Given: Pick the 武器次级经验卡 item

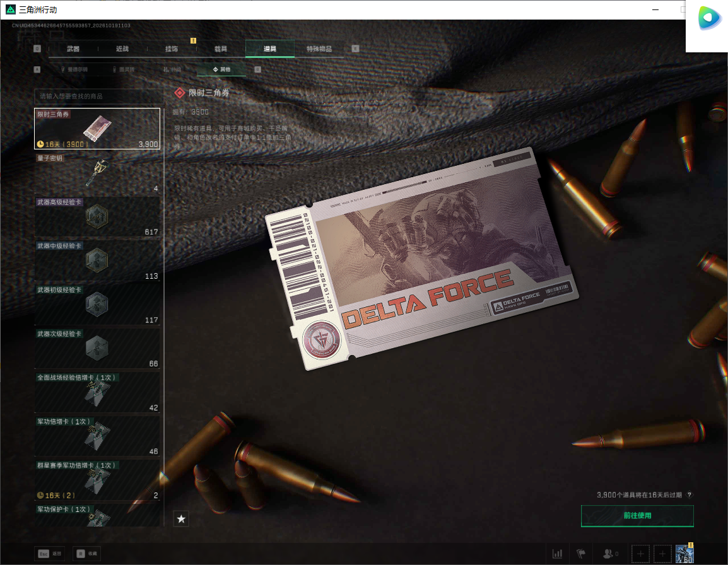Looking at the screenshot, I should [x=97, y=348].
